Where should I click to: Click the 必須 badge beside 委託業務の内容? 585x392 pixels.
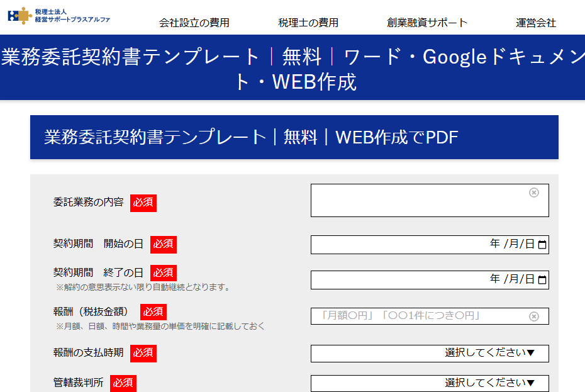point(142,203)
